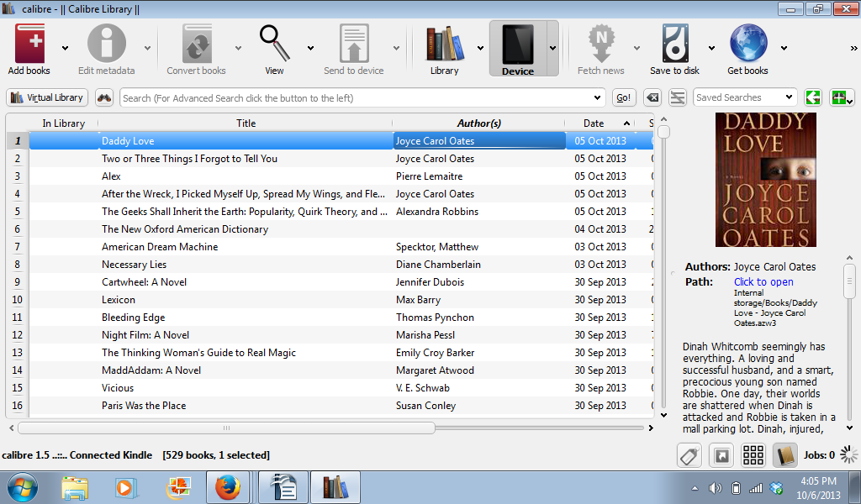Expand Edit metadata dropdown arrow

(147, 48)
